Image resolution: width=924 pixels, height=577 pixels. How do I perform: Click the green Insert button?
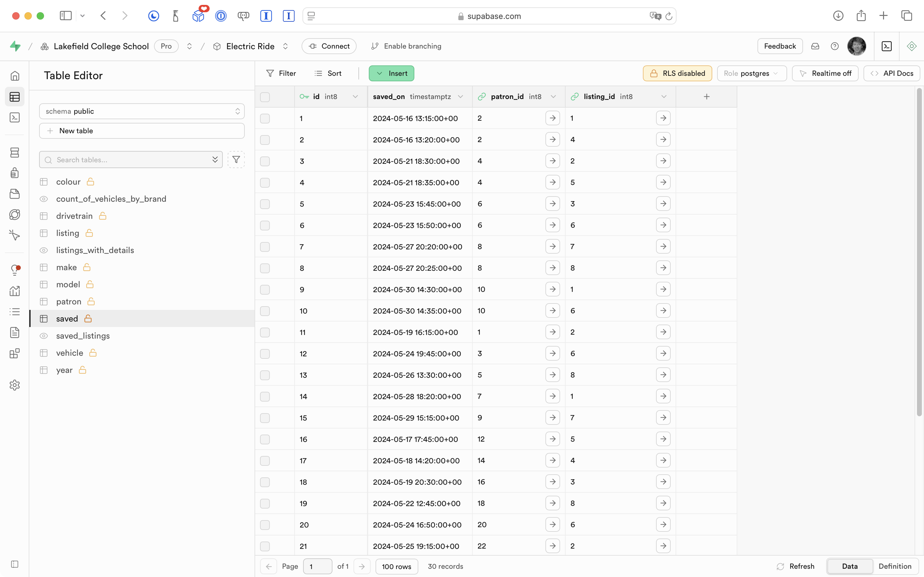(391, 73)
